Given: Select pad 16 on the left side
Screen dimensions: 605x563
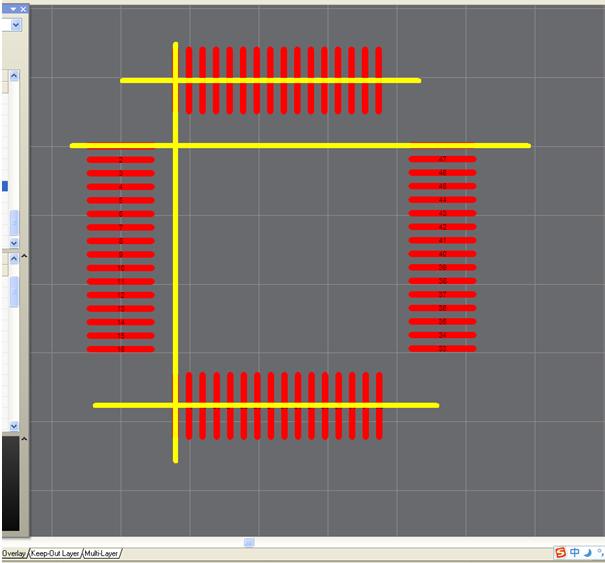Looking at the screenshot, I should click(x=120, y=349).
